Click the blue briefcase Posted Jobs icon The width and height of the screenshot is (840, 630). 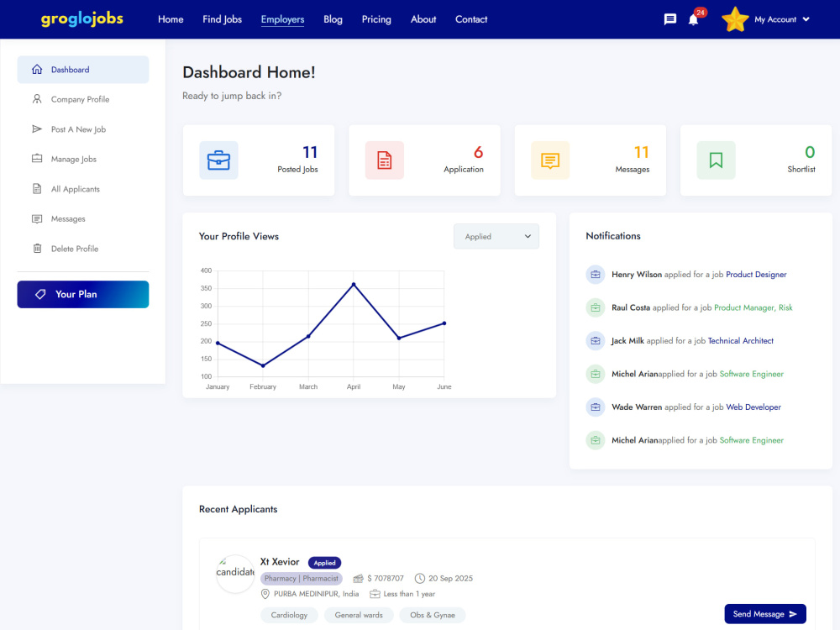tap(218, 160)
